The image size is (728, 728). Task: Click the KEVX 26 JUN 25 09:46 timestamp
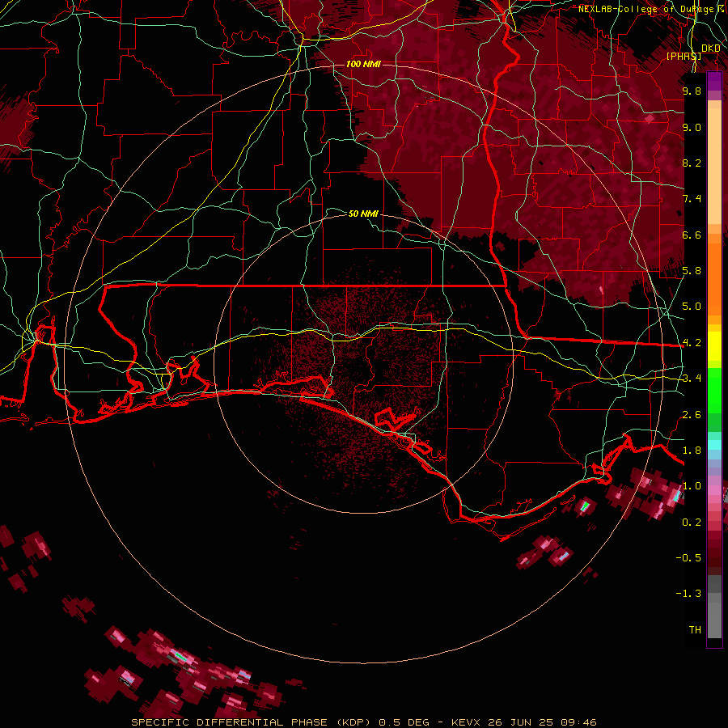[x=523, y=722]
